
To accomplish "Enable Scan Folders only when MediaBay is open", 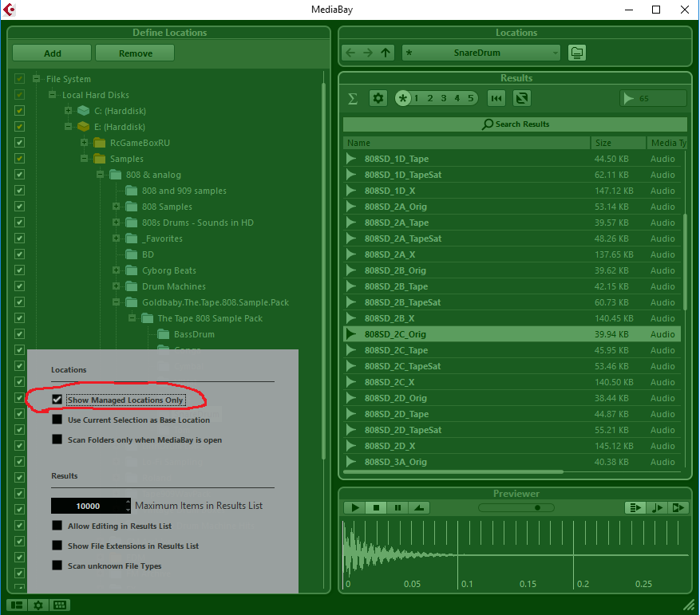I will 57,440.
